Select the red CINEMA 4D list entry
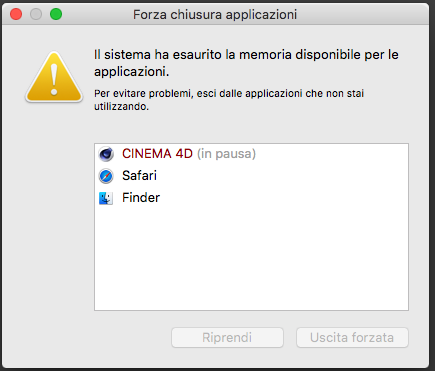The width and height of the screenshot is (435, 371). (251, 154)
